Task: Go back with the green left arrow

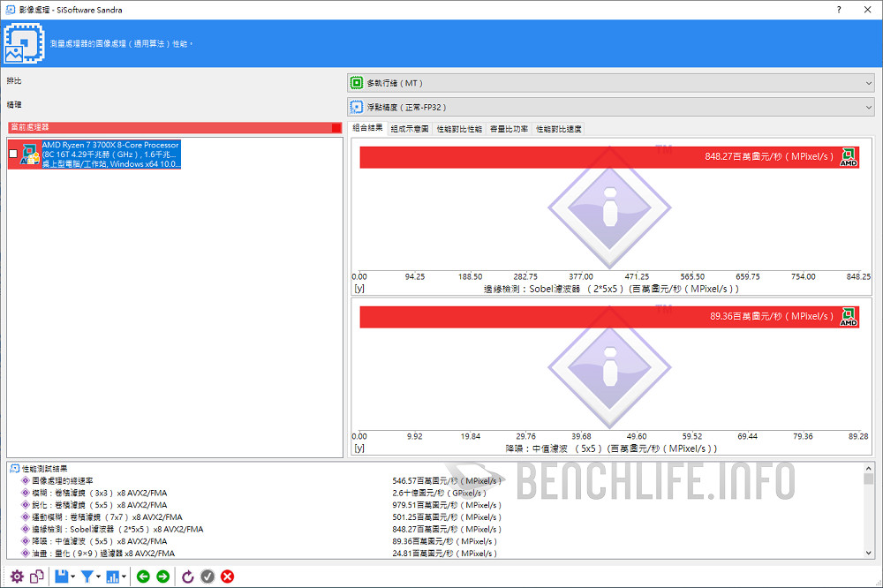Action: [143, 577]
